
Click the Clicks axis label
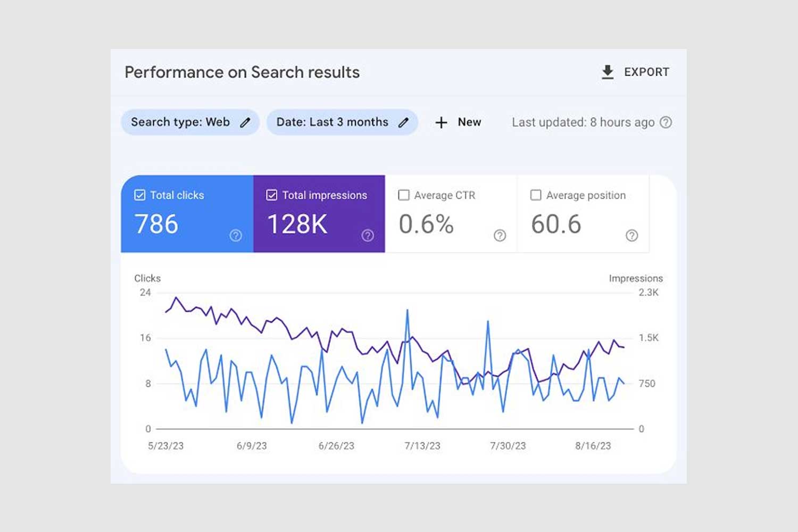pyautogui.click(x=147, y=278)
